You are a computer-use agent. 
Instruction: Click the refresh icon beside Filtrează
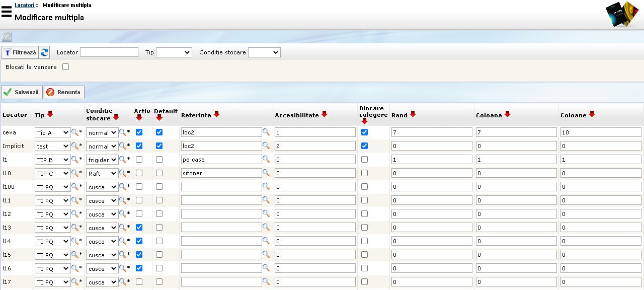coord(45,52)
